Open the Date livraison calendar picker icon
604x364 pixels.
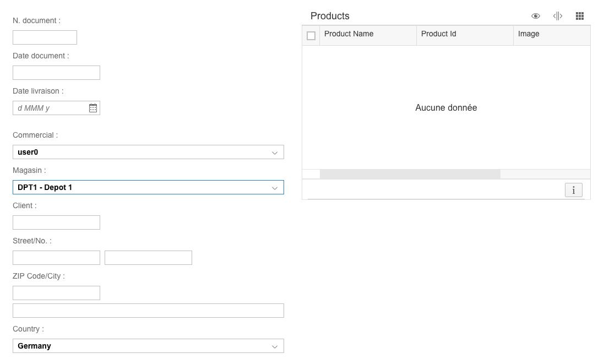93,108
